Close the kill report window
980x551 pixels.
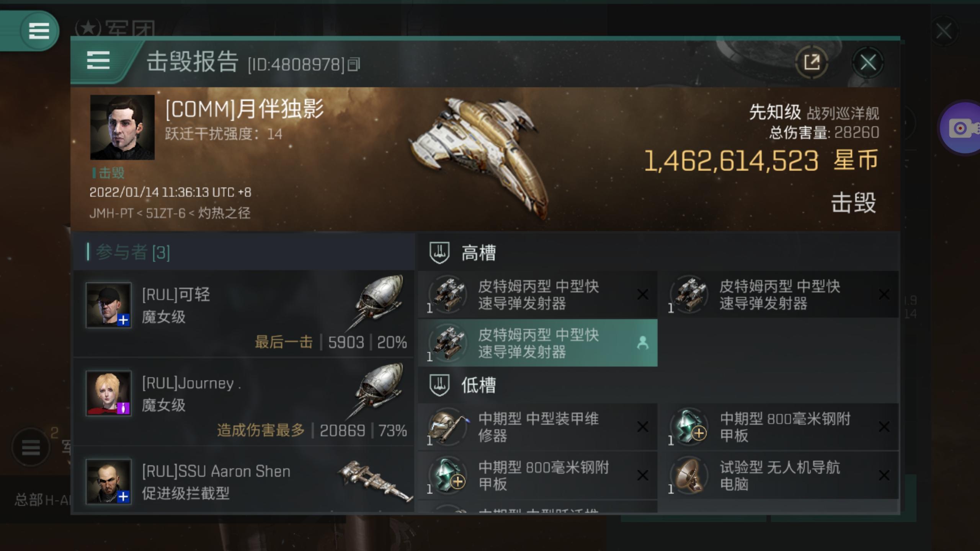click(867, 62)
